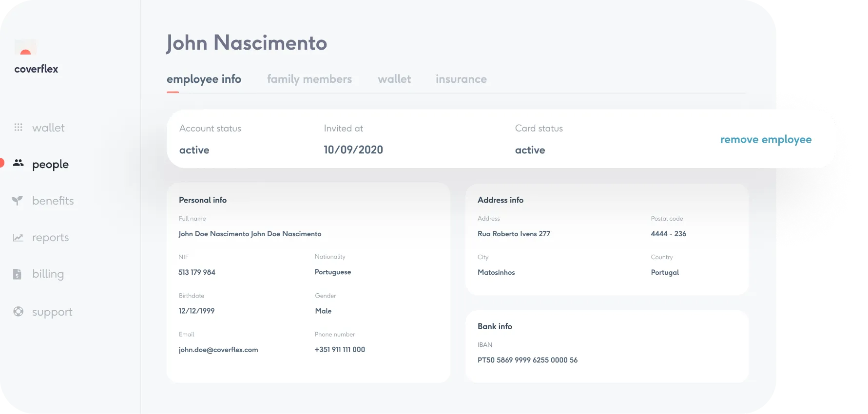
Task: Click the support lifebuoy icon
Action: [x=19, y=312]
